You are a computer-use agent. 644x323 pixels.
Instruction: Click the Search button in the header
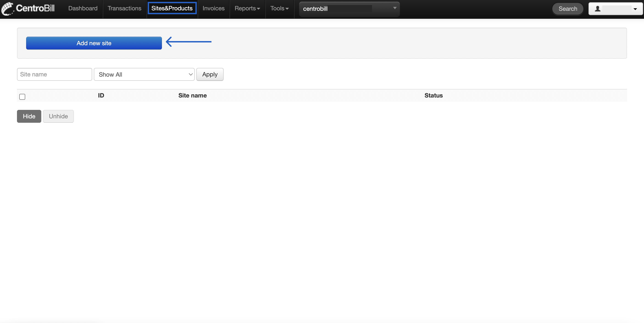pyautogui.click(x=568, y=9)
